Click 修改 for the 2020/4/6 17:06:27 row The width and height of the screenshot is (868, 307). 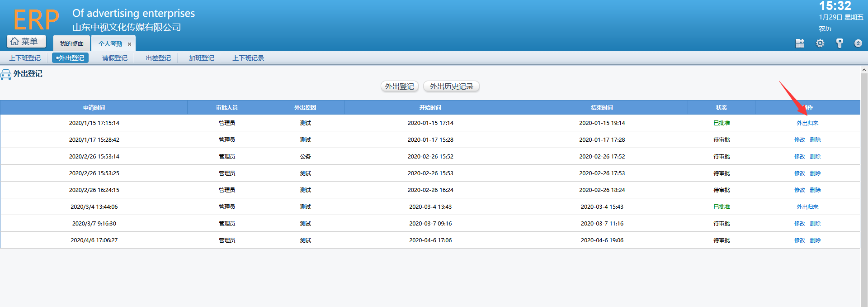tap(800, 240)
